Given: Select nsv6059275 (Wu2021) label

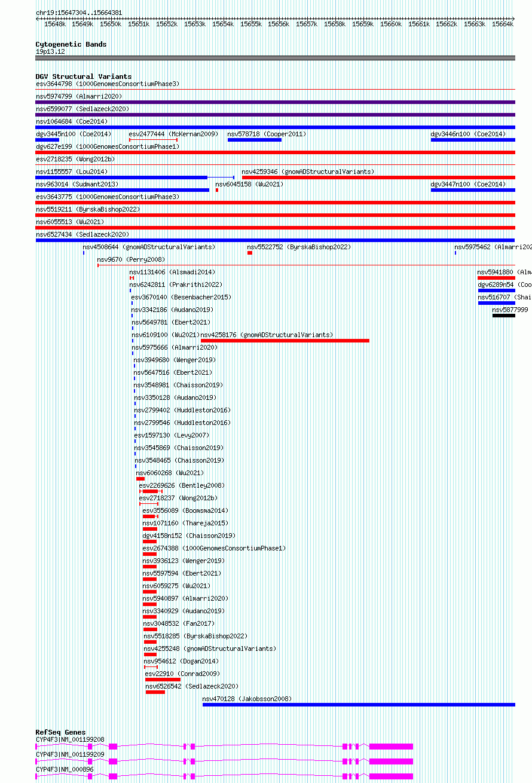Looking at the screenshot, I should click(177, 586).
